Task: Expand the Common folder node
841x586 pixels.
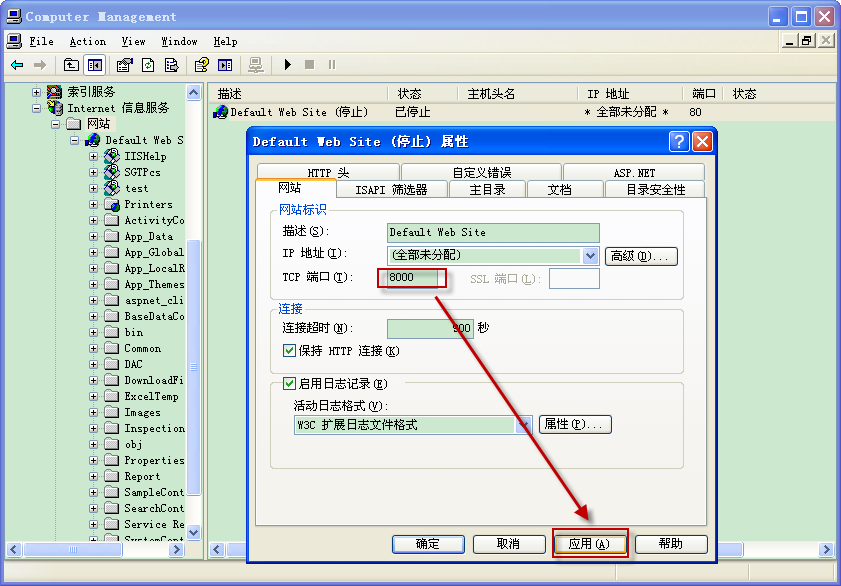Action: 93,348
